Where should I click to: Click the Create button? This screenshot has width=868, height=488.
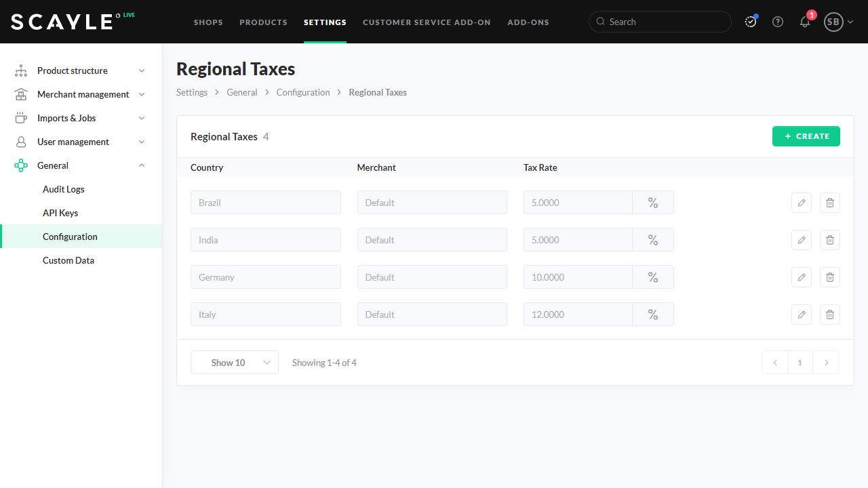tap(806, 136)
